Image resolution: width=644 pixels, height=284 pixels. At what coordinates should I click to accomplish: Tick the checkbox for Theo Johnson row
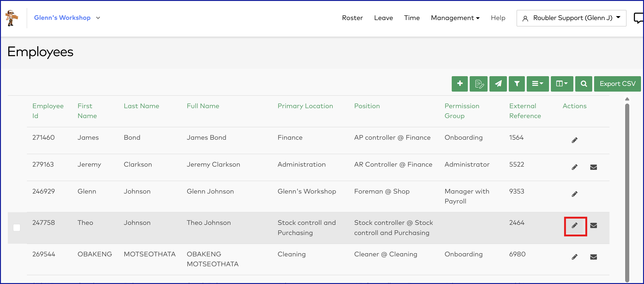17,228
